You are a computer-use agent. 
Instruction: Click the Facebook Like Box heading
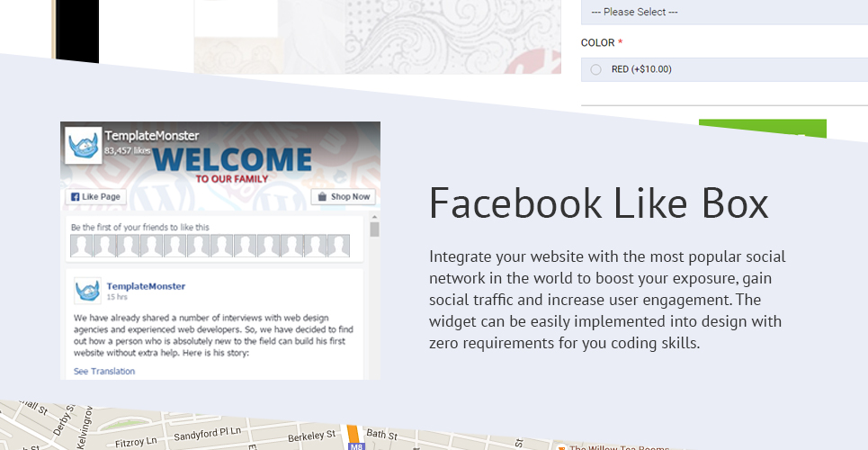599,203
